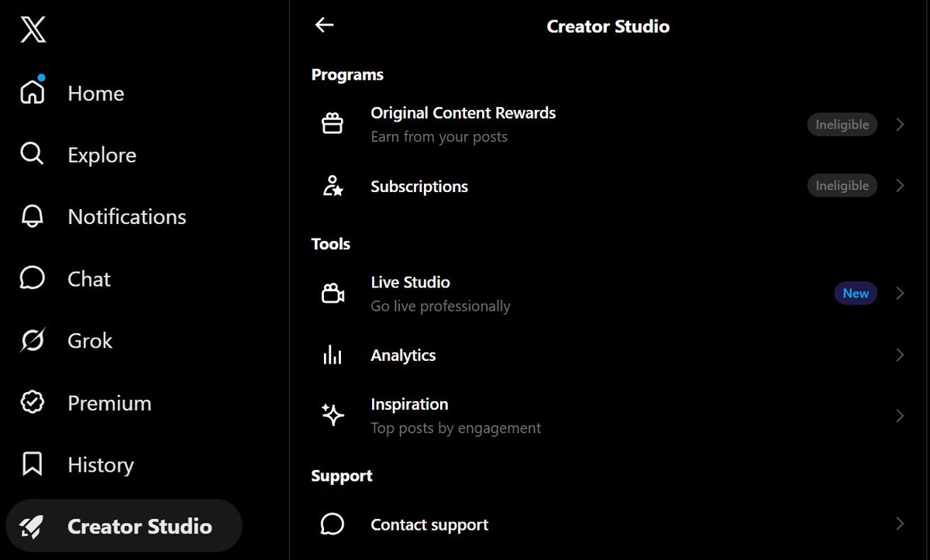The image size is (930, 560).
Task: Open Home via house icon
Action: point(33,91)
